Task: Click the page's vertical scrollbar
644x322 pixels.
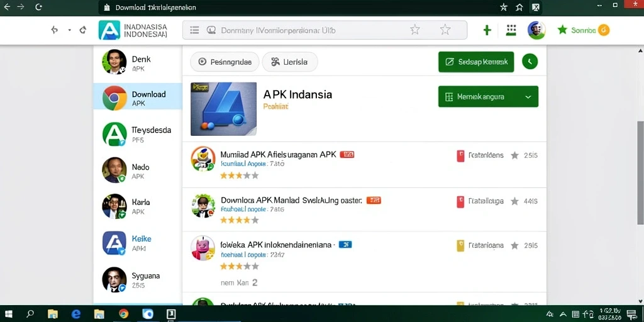Action: coord(640,172)
